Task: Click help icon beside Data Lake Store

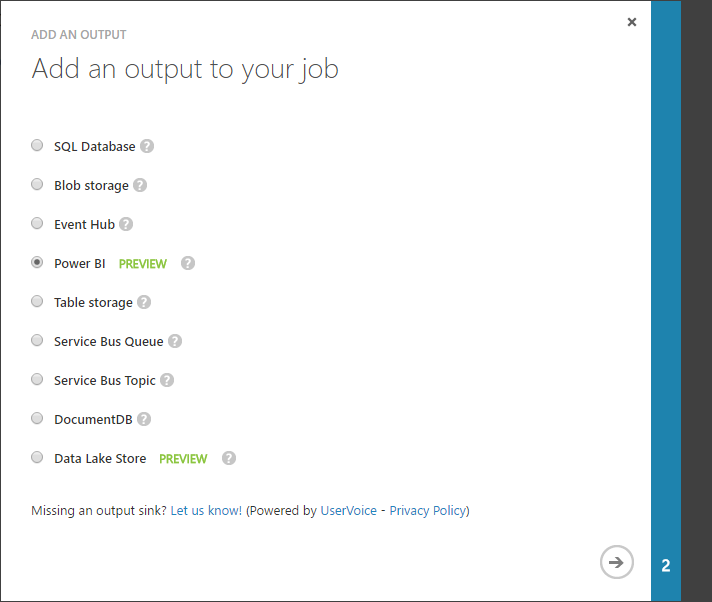Action: (229, 458)
